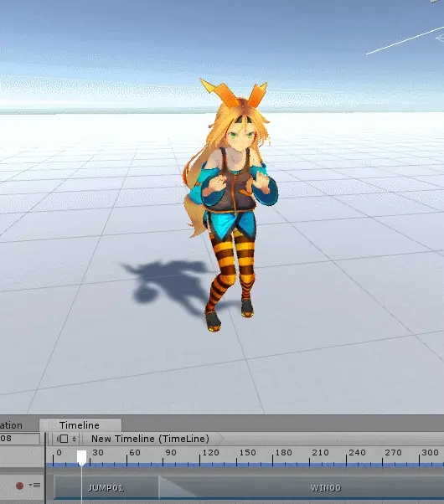This screenshot has height=504, width=444.
Task: Click the frame number input field
Action: 19,439
